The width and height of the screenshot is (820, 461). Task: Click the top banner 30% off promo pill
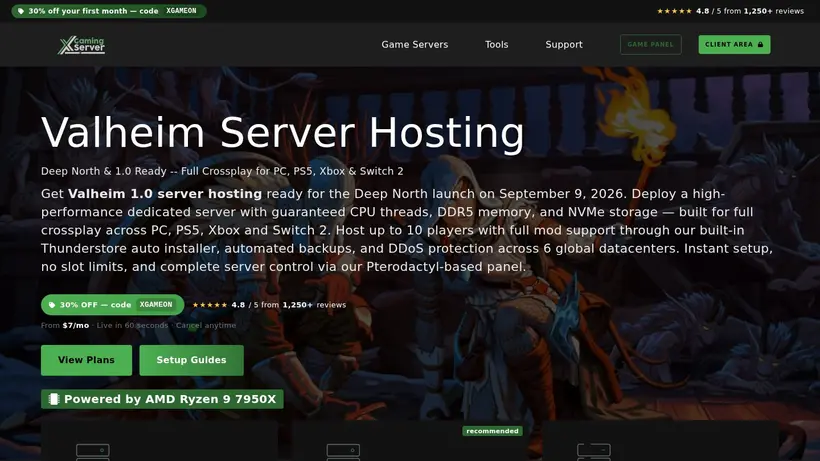pos(109,11)
